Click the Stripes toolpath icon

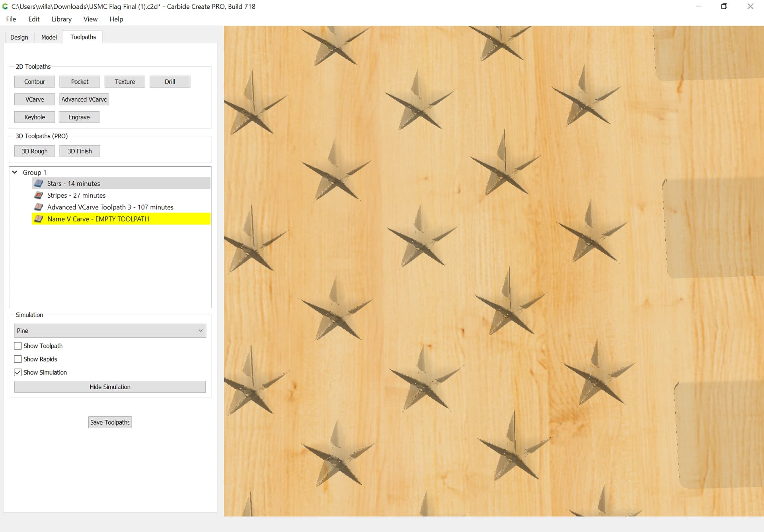[x=39, y=195]
